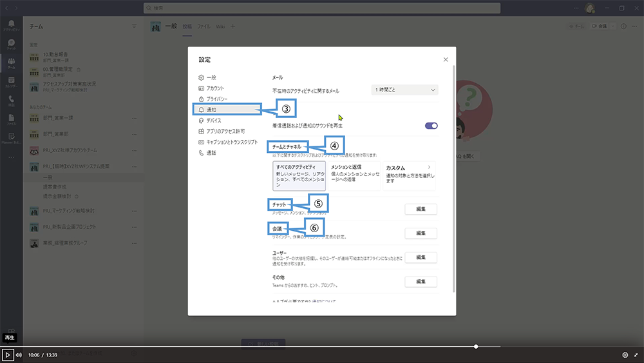
Task: Click 編集 button for 会議 notifications
Action: (421, 233)
